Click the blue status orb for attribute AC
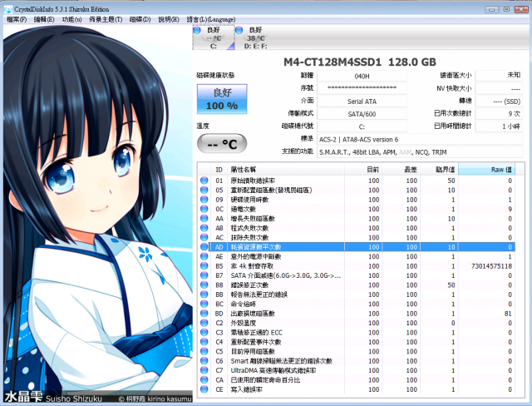This screenshot has width=532, height=406. 204,238
